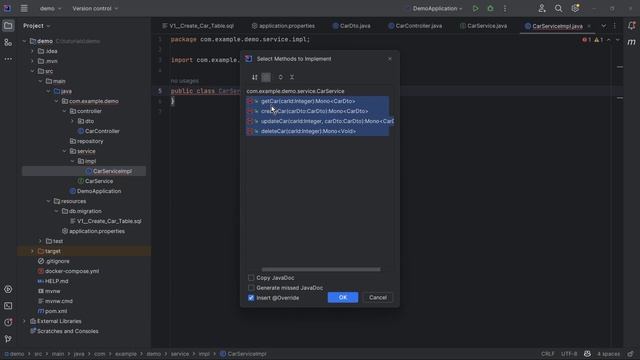
Task: Select deleteCar method in list
Action: point(318,131)
